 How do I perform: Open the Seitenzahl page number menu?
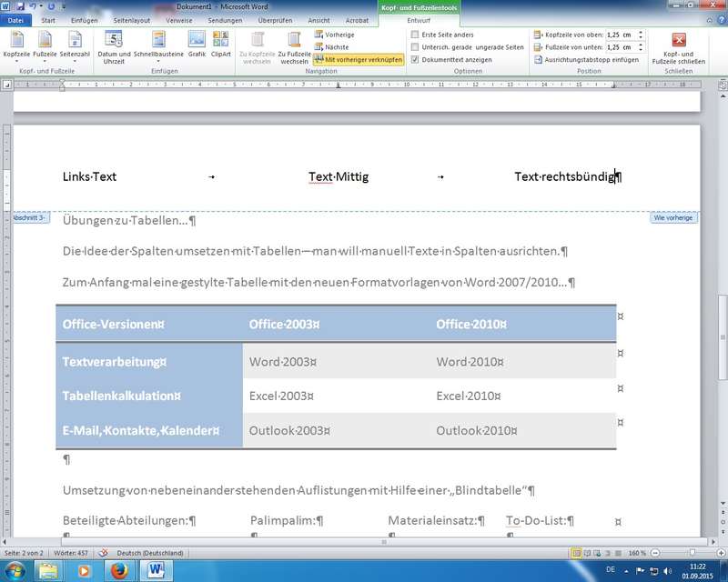click(x=75, y=45)
